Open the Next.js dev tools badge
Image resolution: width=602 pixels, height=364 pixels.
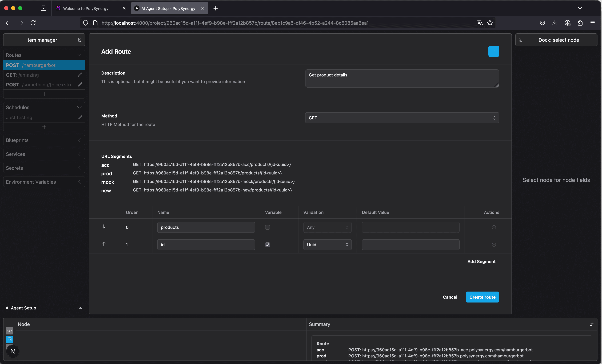(13, 351)
